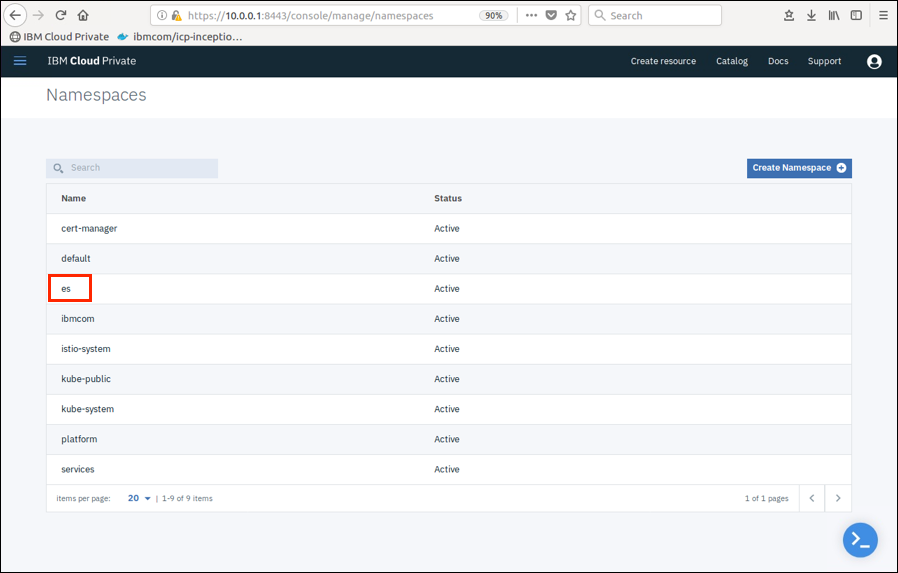Select the ibmcom namespace
Image resolution: width=898 pixels, height=573 pixels.
(78, 319)
